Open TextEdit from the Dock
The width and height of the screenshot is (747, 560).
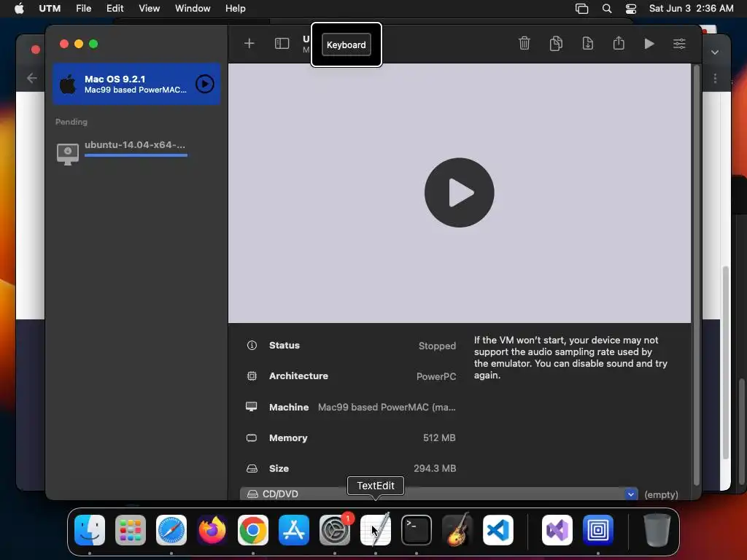[x=376, y=530]
